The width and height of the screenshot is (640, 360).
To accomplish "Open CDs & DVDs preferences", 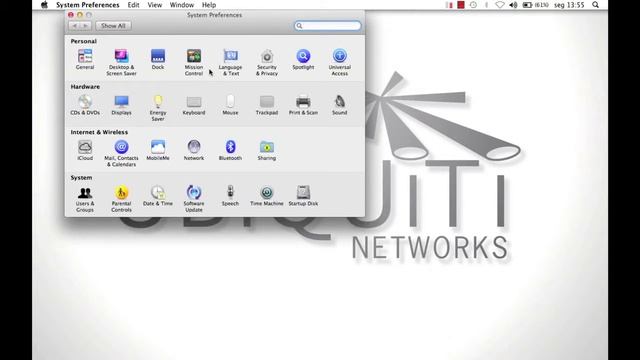I will pyautogui.click(x=85, y=105).
